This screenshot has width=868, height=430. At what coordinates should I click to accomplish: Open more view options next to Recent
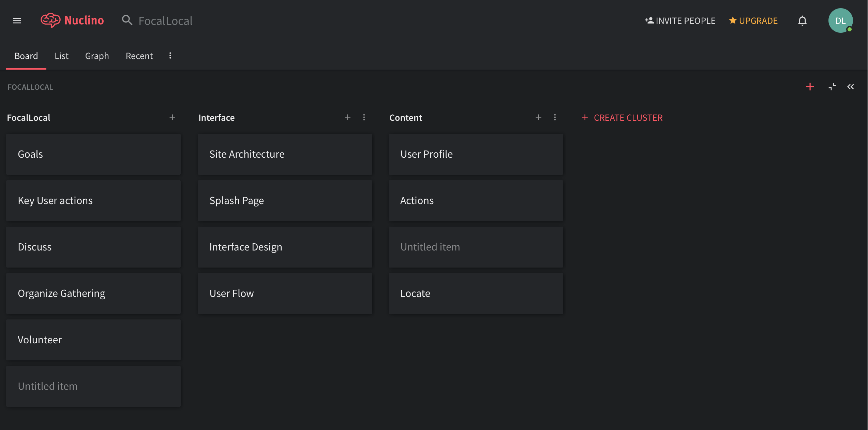(170, 56)
